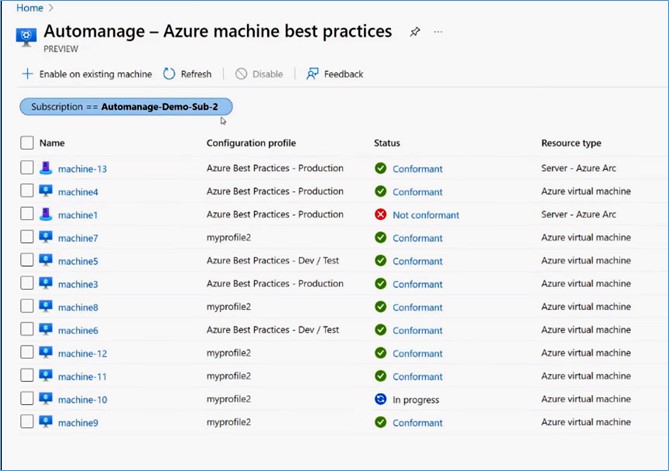Image resolution: width=669 pixels, height=471 pixels.
Task: Tick the checkbox for machine7
Action: click(27, 236)
